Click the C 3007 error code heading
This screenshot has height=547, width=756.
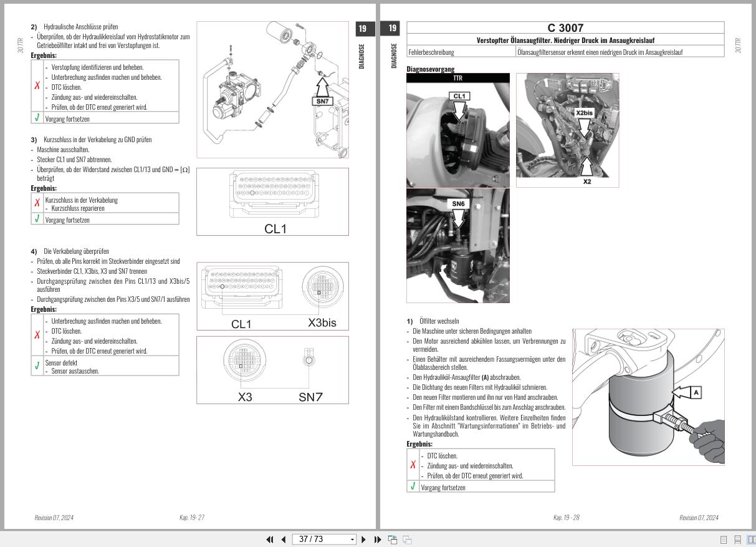565,27
